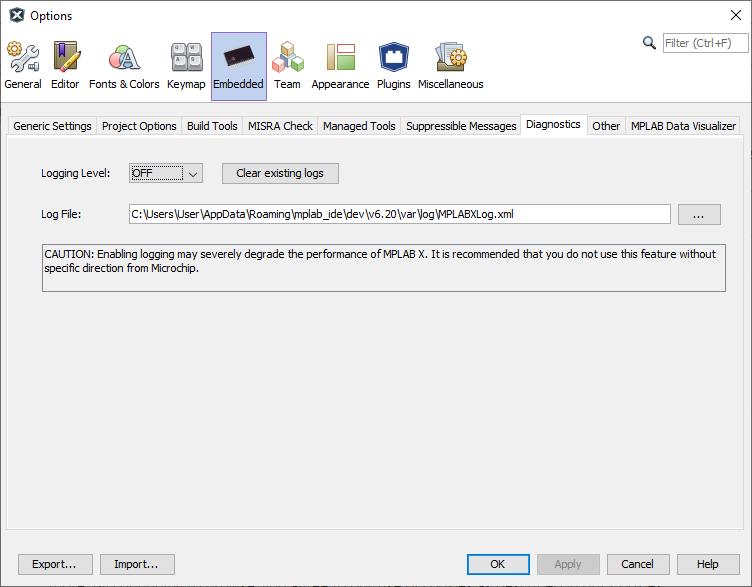Viewport: 752px width, 587px height.
Task: Open the Team options category
Action: click(287, 66)
